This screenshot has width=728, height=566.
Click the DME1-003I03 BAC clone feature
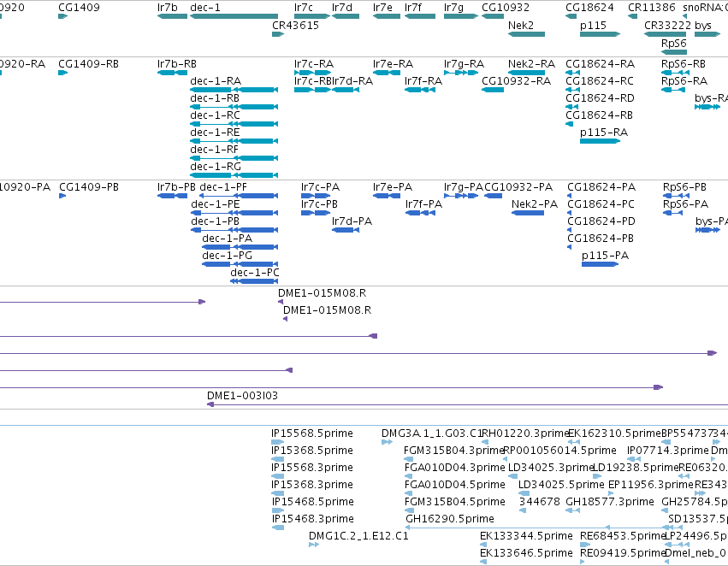[x=467, y=404]
